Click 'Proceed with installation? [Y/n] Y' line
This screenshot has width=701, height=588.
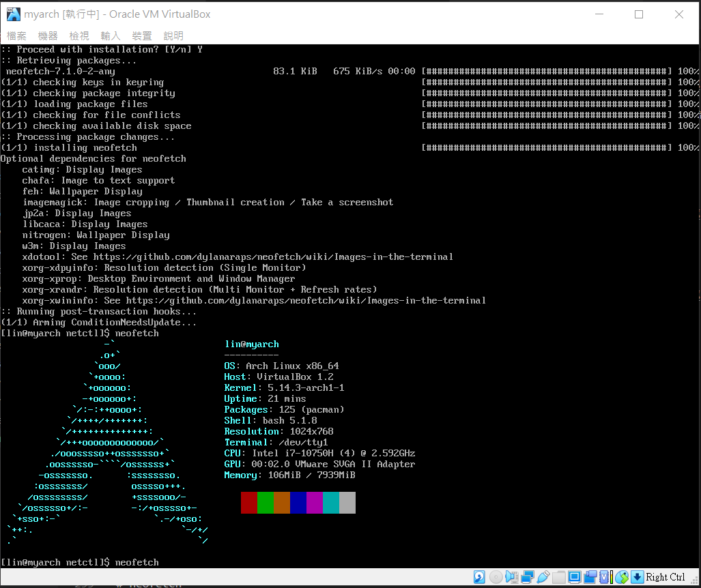102,50
